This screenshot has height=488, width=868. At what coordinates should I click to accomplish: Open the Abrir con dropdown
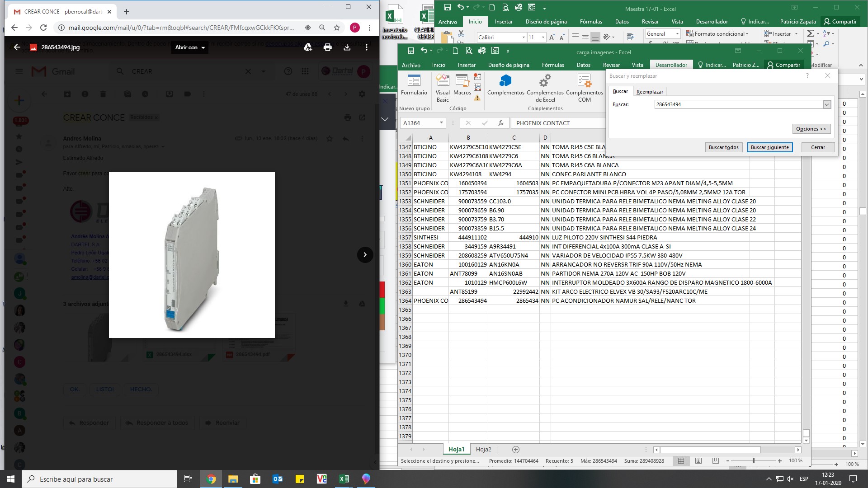pos(190,47)
